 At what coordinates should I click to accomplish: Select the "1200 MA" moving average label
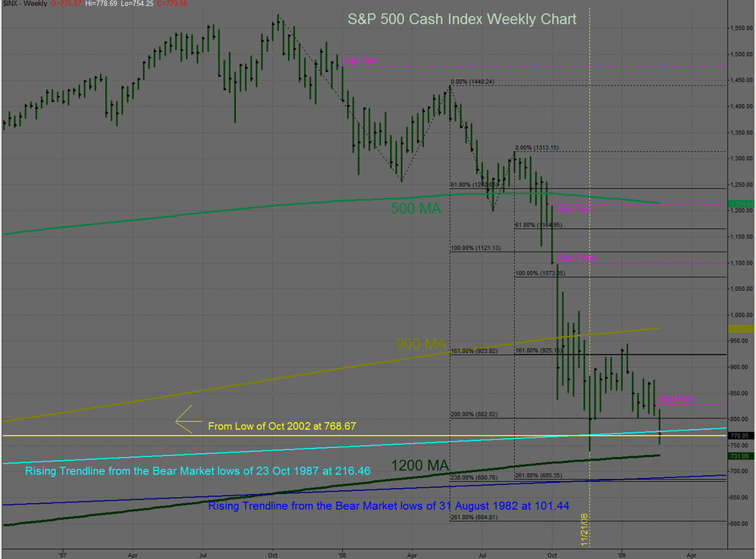click(420, 465)
